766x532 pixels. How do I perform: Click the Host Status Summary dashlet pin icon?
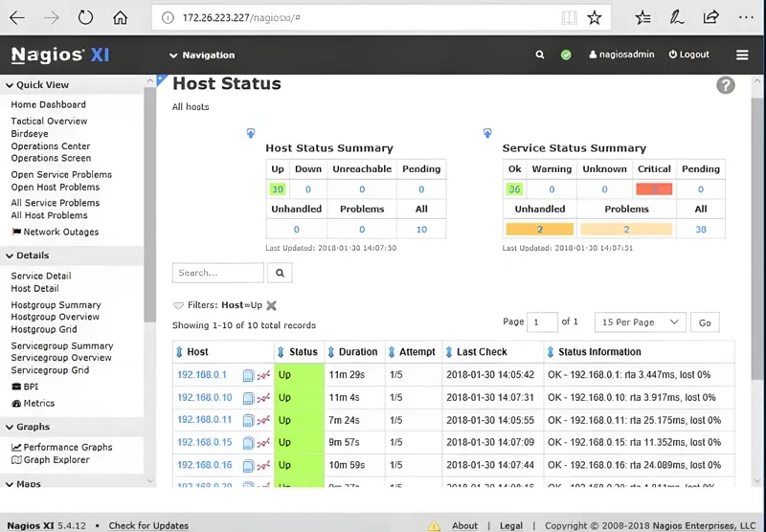(250, 133)
